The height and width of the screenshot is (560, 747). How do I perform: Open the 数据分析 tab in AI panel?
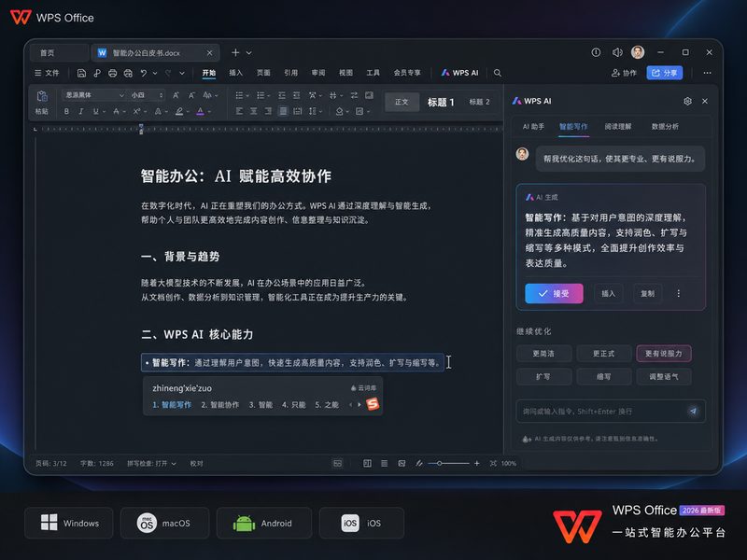[665, 126]
